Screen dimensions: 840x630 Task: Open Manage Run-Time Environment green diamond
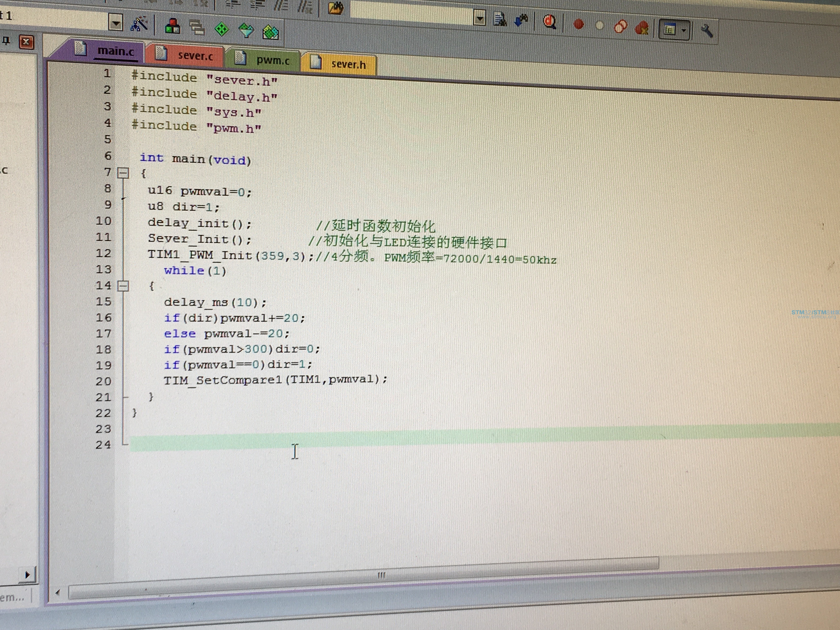(222, 29)
